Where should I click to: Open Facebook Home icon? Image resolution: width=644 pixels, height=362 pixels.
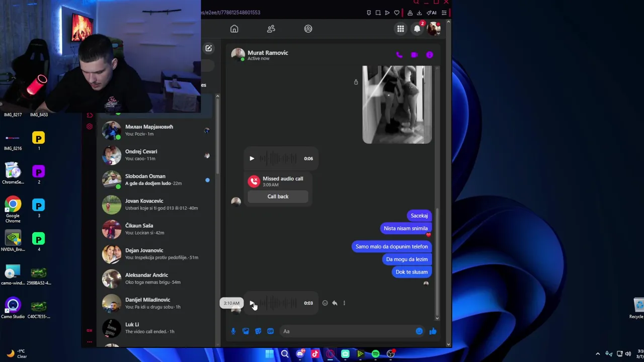(x=234, y=29)
